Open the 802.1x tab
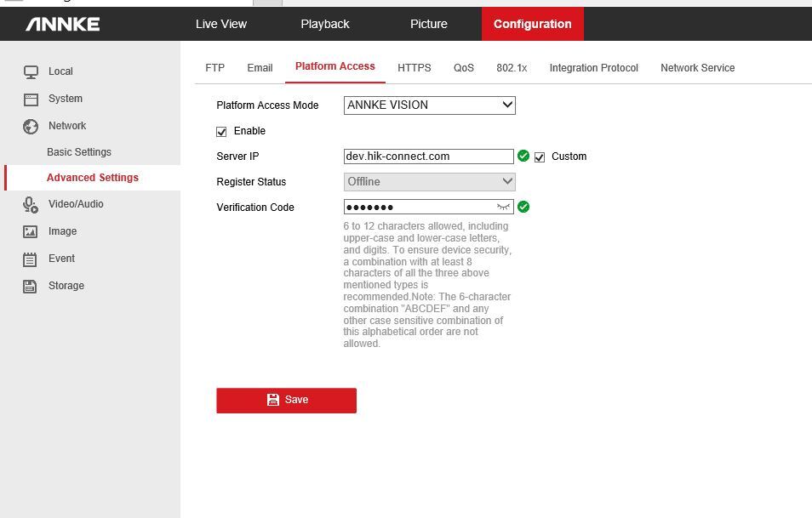 tap(512, 68)
